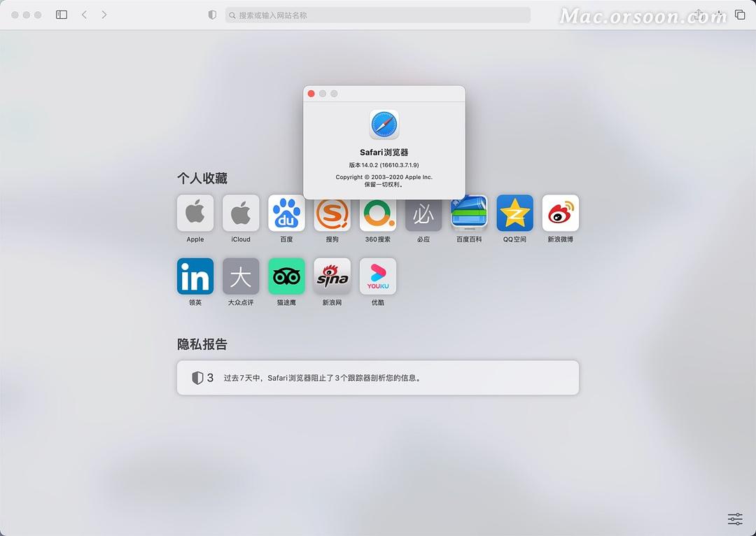Open the 必应 favorite
Screen dimensions: 756x536
click(x=423, y=215)
